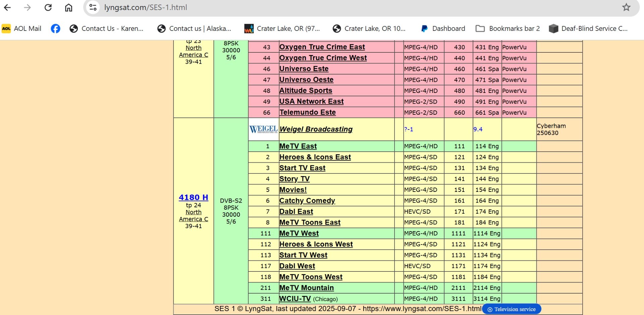
Task: Click the 661 Spa audio cell
Action: [487, 112]
